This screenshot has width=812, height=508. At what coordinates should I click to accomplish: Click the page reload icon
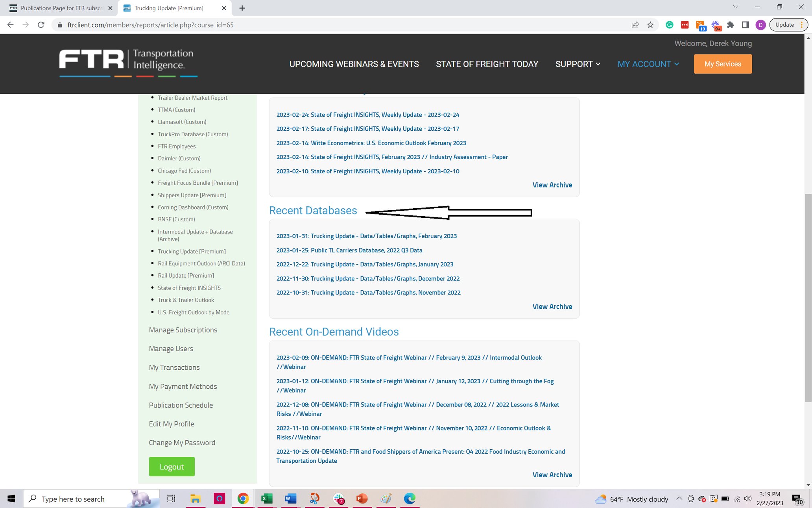pos(41,24)
